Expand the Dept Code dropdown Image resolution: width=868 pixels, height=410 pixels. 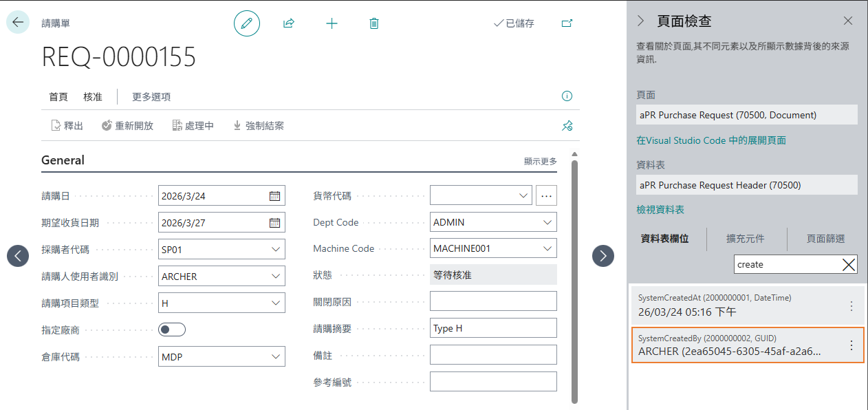pos(547,222)
